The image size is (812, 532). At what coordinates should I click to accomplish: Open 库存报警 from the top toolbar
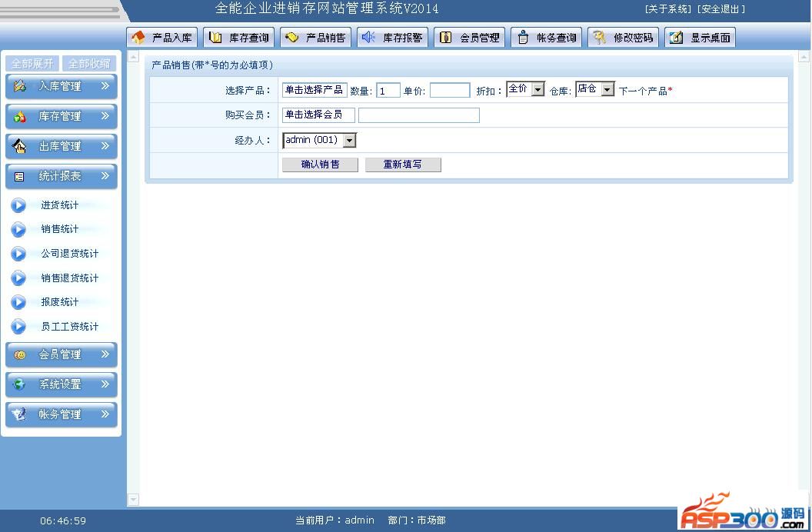click(x=392, y=37)
